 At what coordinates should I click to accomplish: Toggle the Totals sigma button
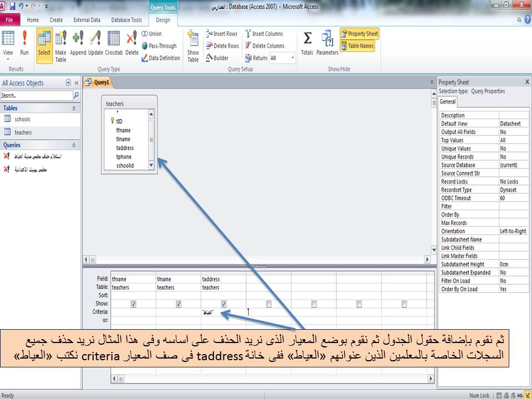tap(307, 43)
